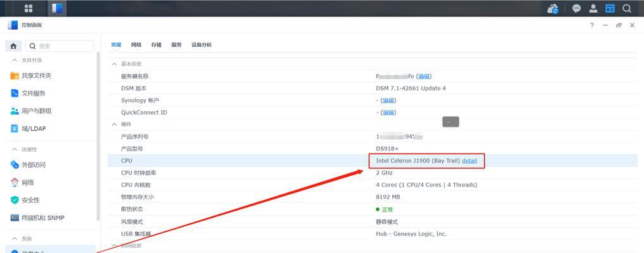Click the 4 Cores CPU core count value
Viewport: 644px width, 253px height.
(x=426, y=185)
